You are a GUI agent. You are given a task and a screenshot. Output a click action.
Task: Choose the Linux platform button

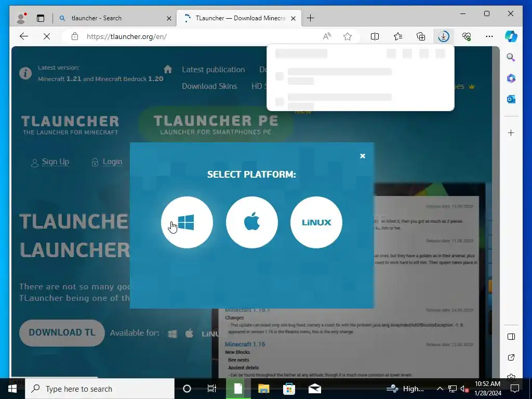click(316, 222)
